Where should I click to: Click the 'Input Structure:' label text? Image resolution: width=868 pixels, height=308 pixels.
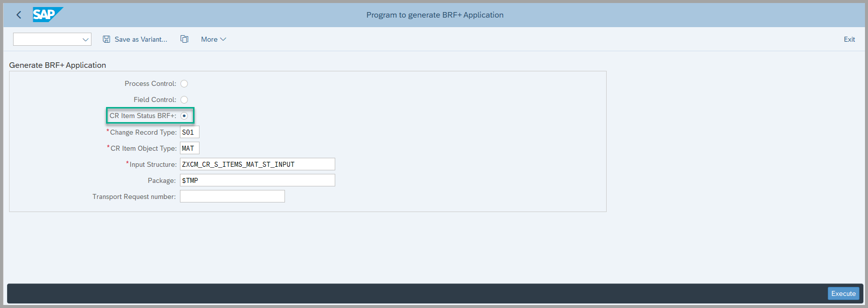click(x=153, y=164)
